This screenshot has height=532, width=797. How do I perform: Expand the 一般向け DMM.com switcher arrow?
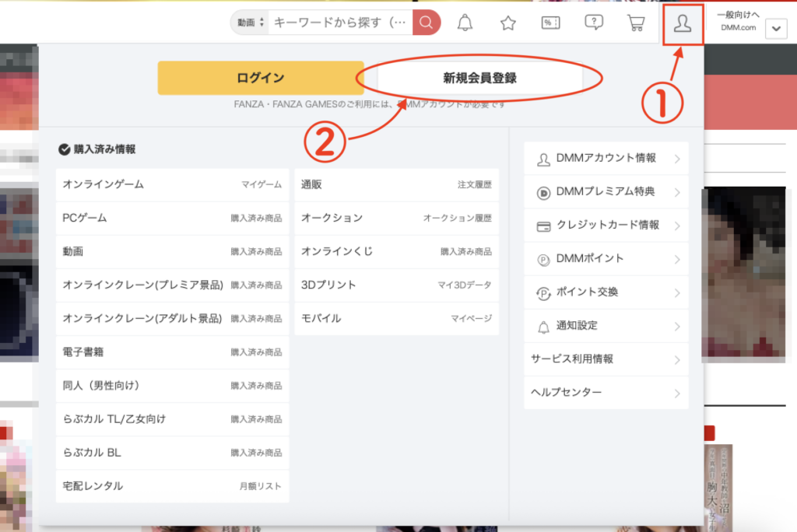point(776,29)
